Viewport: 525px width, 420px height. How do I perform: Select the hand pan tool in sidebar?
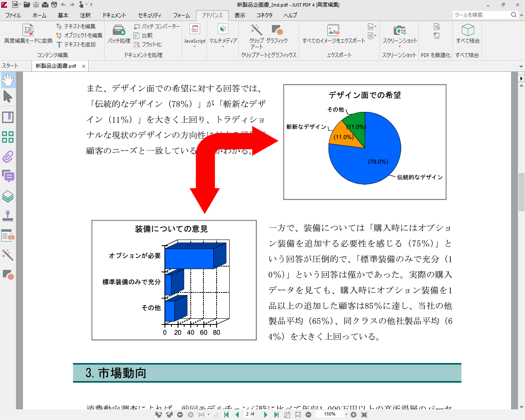(8, 80)
